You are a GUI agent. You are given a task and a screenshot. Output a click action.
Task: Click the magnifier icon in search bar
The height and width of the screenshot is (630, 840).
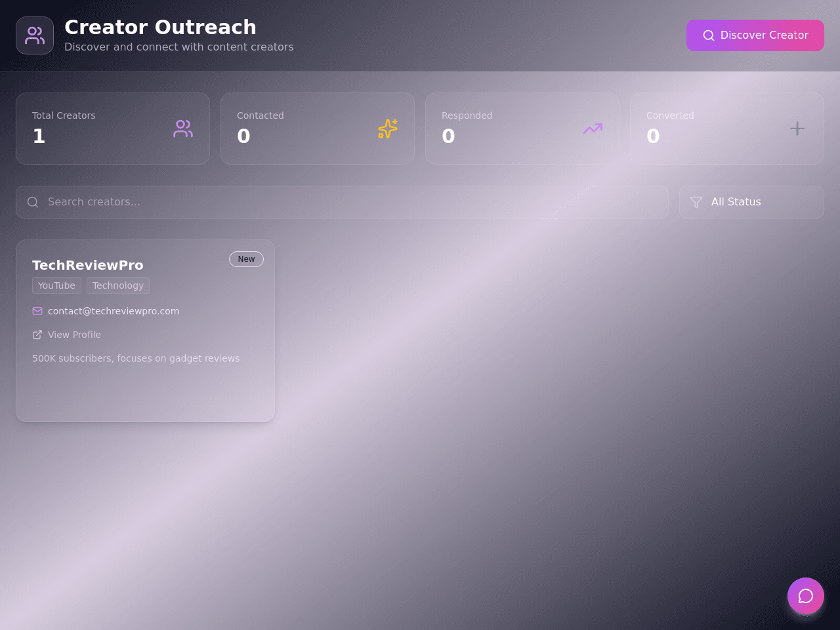33,202
